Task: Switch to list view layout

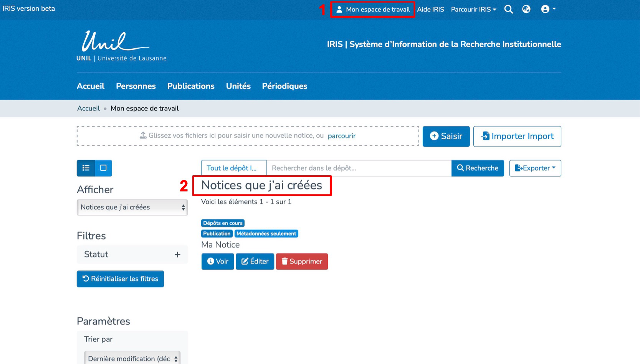Action: 86,168
